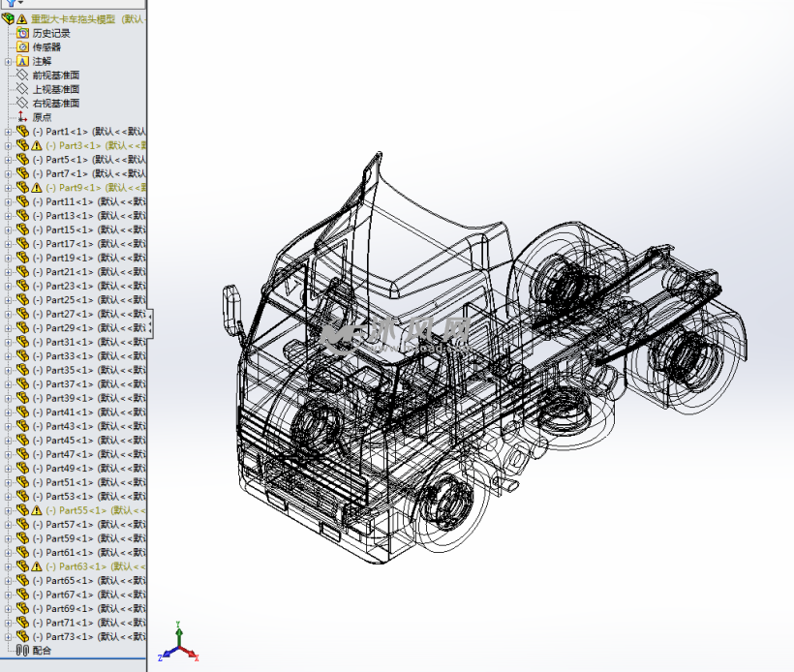Click the 传感器 sensors folder icon
The image size is (794, 672).
coord(23,46)
